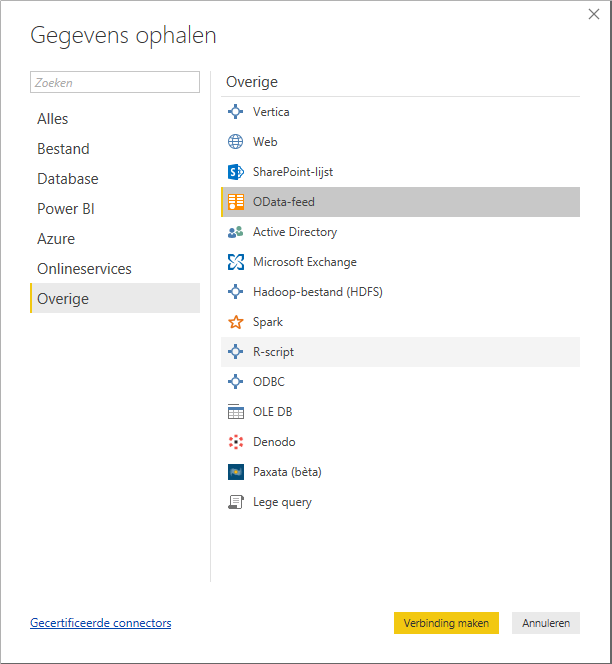612x664 pixels.
Task: Click the SharePoint-lijst icon
Action: tap(235, 172)
